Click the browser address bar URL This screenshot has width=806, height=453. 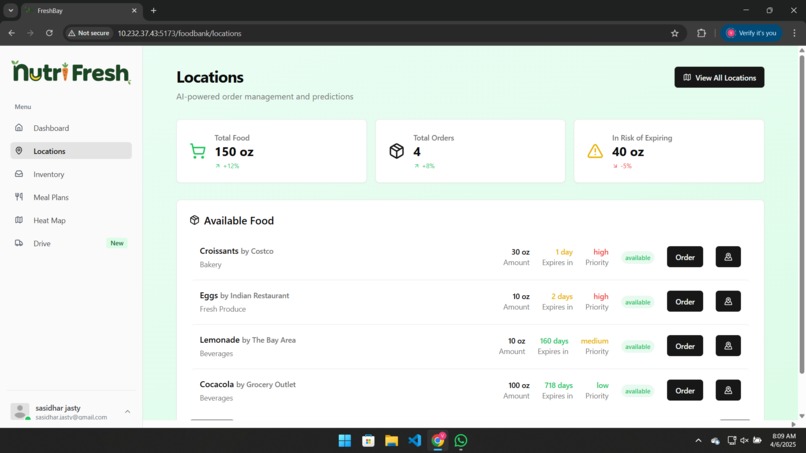point(179,33)
